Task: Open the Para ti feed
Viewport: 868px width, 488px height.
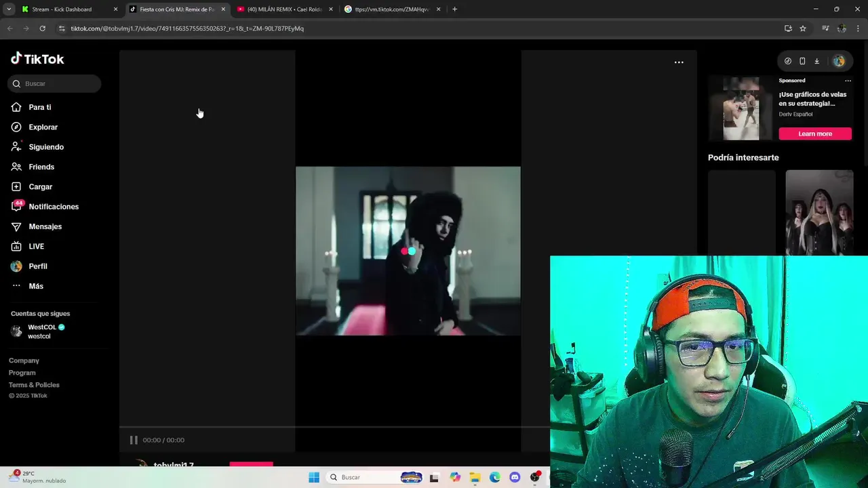Action: [x=39, y=107]
